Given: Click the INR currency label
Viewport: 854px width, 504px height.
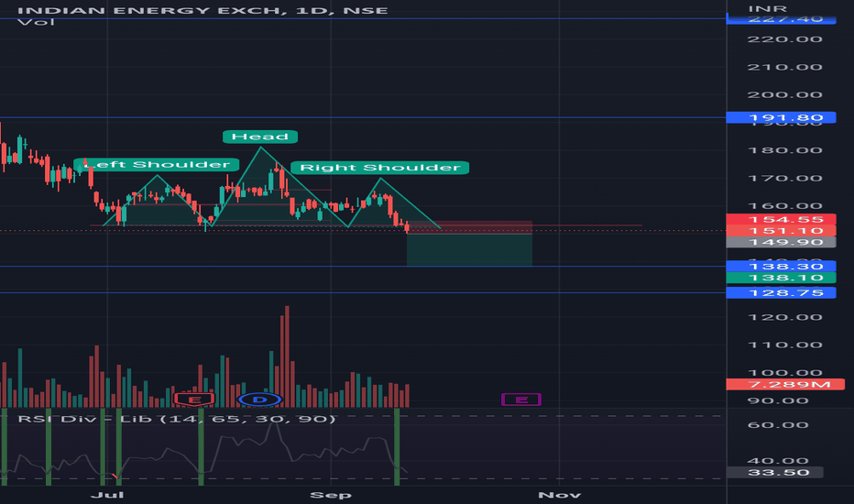Looking at the screenshot, I should click(767, 9).
